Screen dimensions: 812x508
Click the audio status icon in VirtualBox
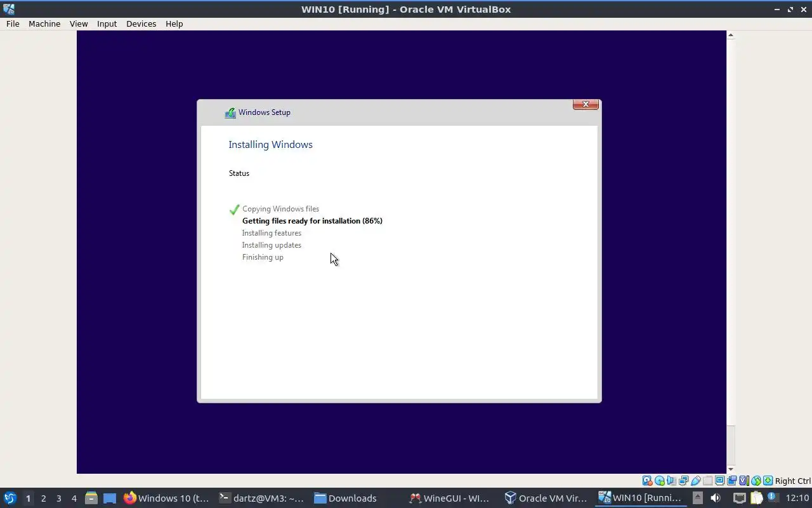pos(671,481)
